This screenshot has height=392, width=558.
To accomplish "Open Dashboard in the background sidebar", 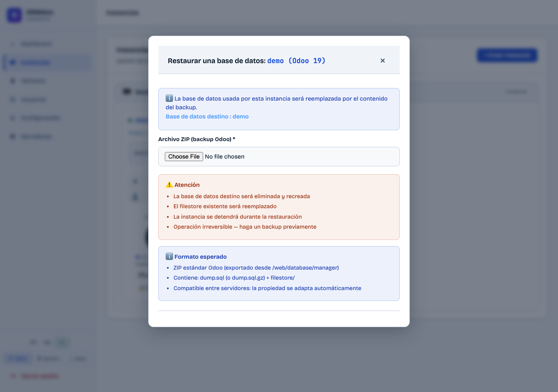I will [x=47, y=44].
